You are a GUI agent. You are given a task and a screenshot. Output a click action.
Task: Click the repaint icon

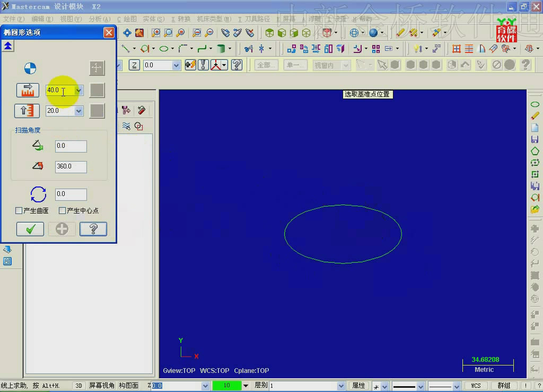[x=139, y=33]
